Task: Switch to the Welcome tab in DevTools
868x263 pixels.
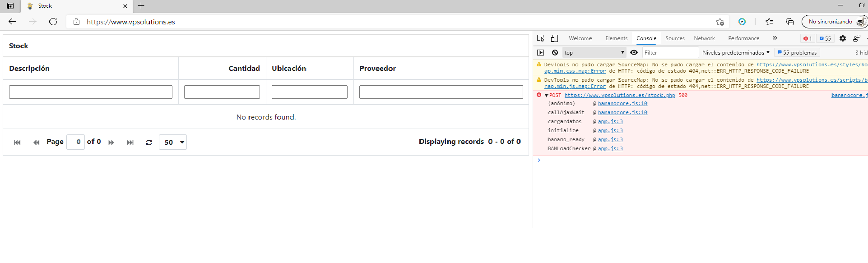Action: pyautogui.click(x=580, y=38)
